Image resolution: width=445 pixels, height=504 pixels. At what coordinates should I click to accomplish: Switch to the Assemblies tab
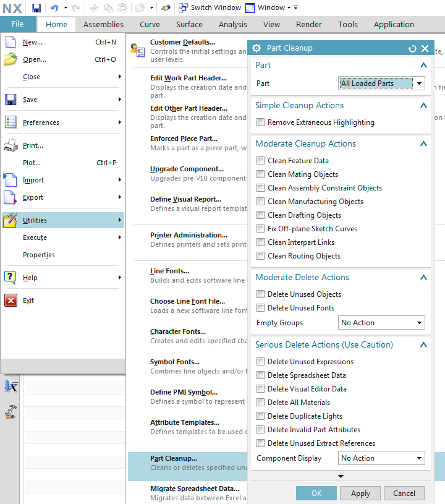coord(103,25)
